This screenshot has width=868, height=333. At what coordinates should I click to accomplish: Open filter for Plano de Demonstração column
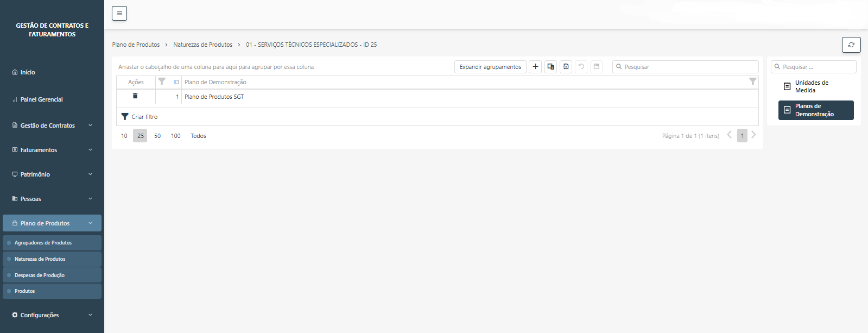[752, 81]
